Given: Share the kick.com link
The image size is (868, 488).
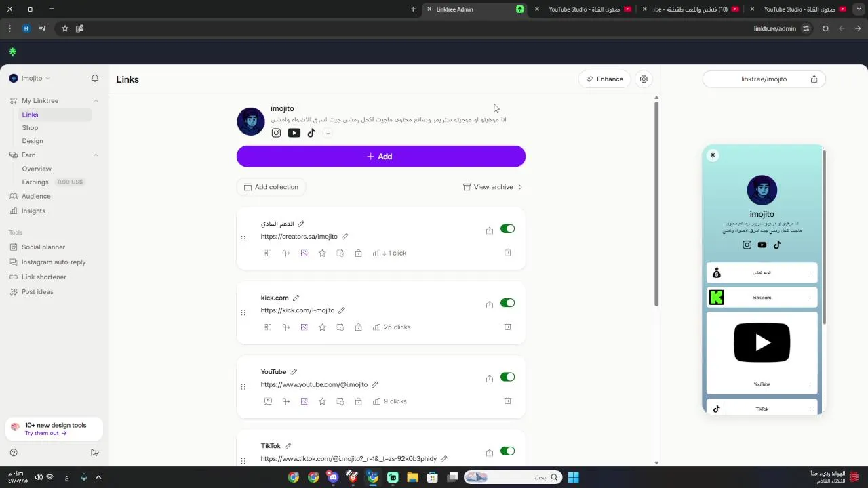Looking at the screenshot, I should pos(490,304).
